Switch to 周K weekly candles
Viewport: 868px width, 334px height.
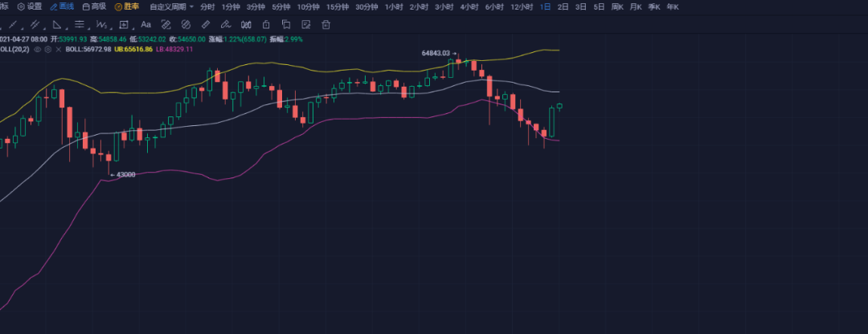617,6
